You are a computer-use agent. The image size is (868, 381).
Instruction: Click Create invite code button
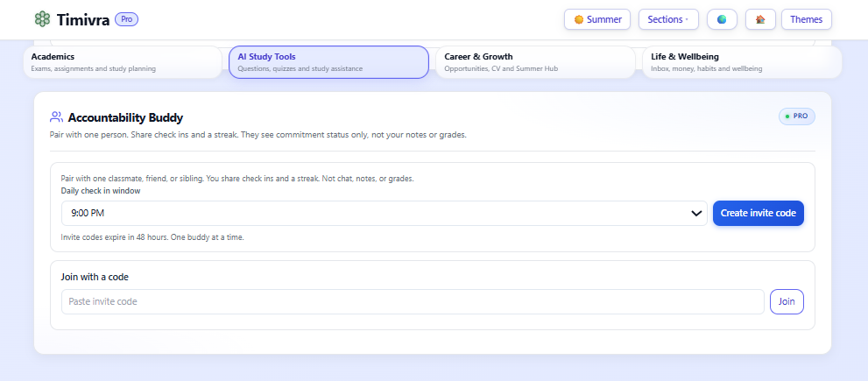point(759,213)
